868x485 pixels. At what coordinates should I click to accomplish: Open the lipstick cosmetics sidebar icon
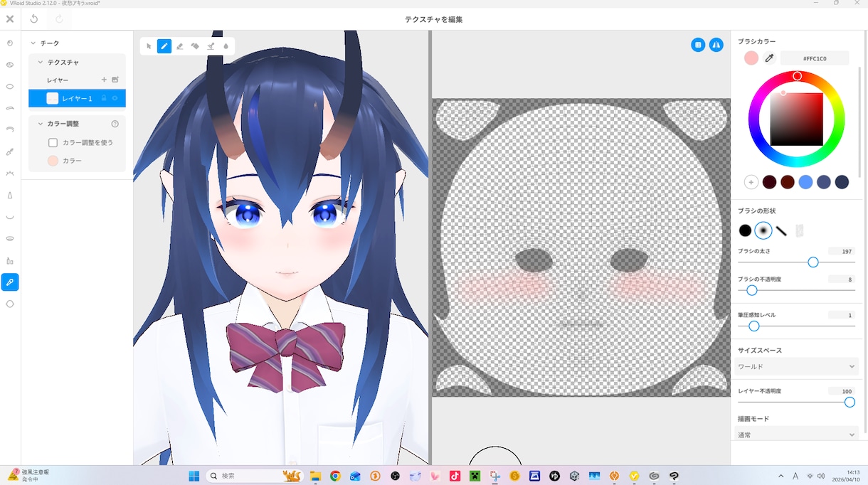coord(10,260)
